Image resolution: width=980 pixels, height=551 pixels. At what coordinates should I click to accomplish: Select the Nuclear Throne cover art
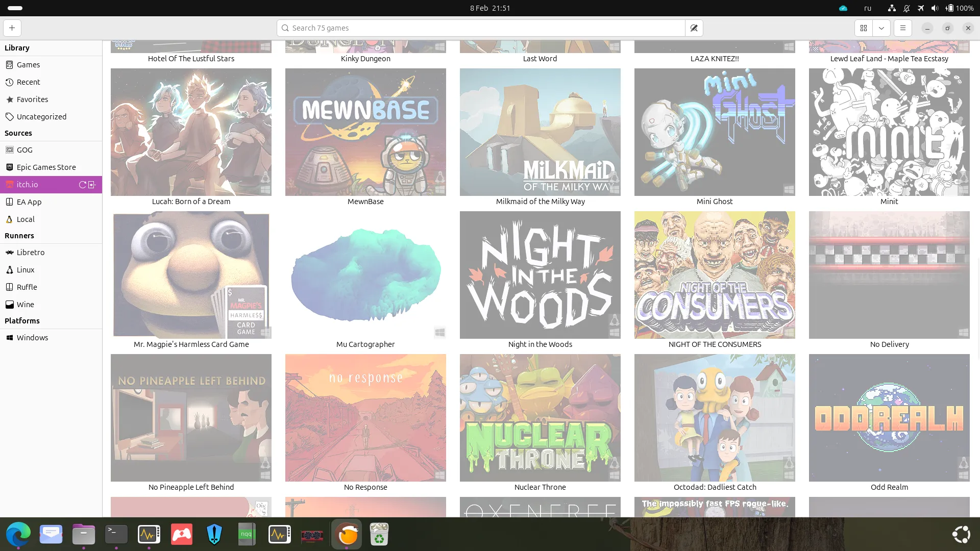[540, 418]
